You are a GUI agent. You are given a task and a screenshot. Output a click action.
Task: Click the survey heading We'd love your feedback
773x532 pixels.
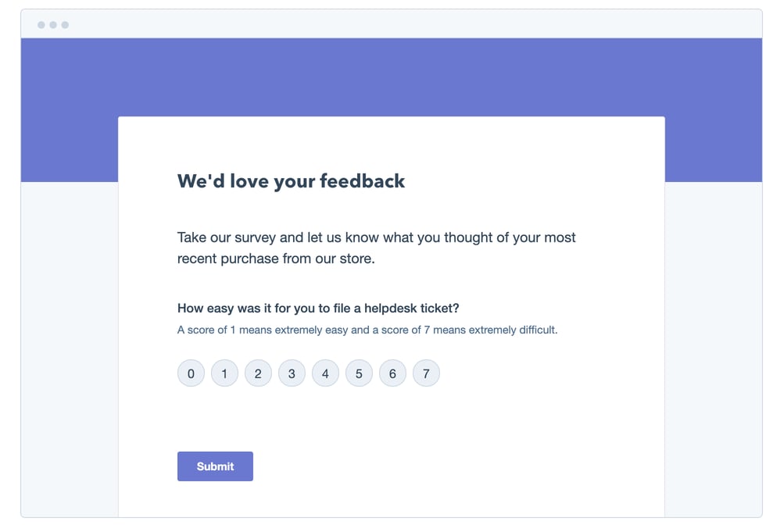tap(291, 180)
